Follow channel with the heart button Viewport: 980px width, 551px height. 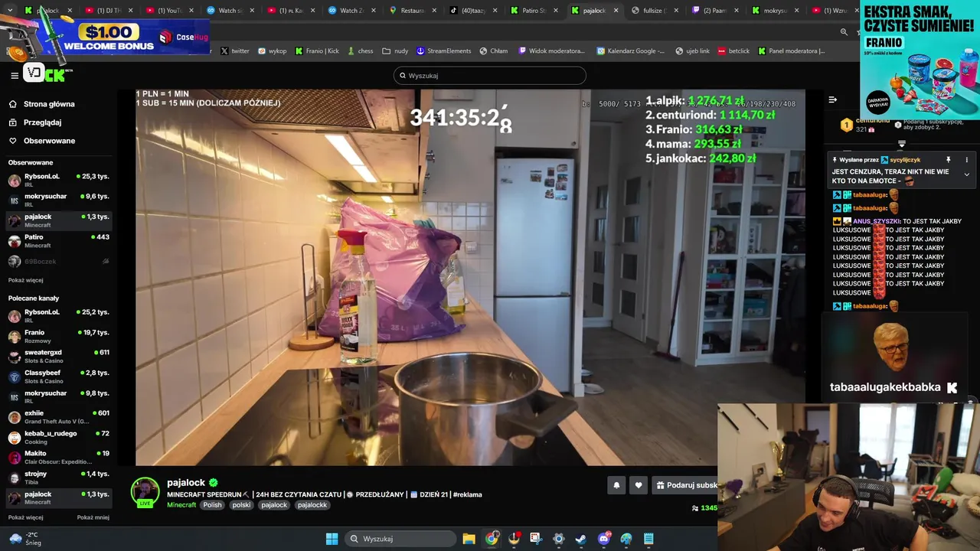(x=639, y=485)
